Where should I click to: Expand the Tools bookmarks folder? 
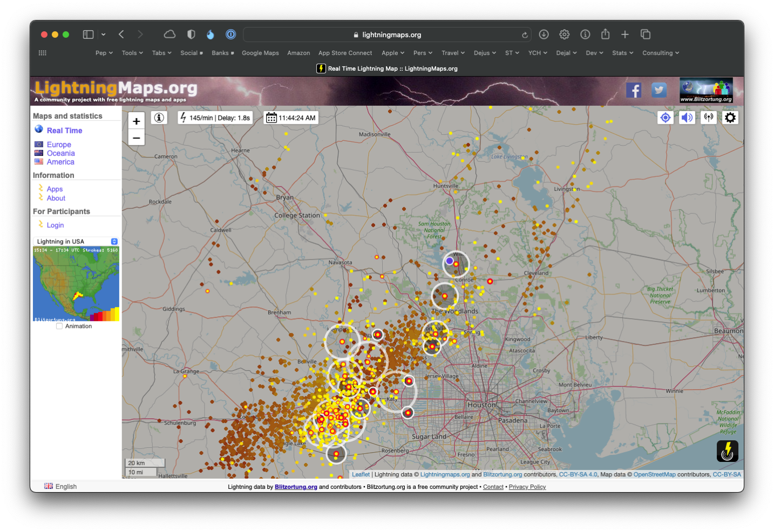tap(132, 53)
